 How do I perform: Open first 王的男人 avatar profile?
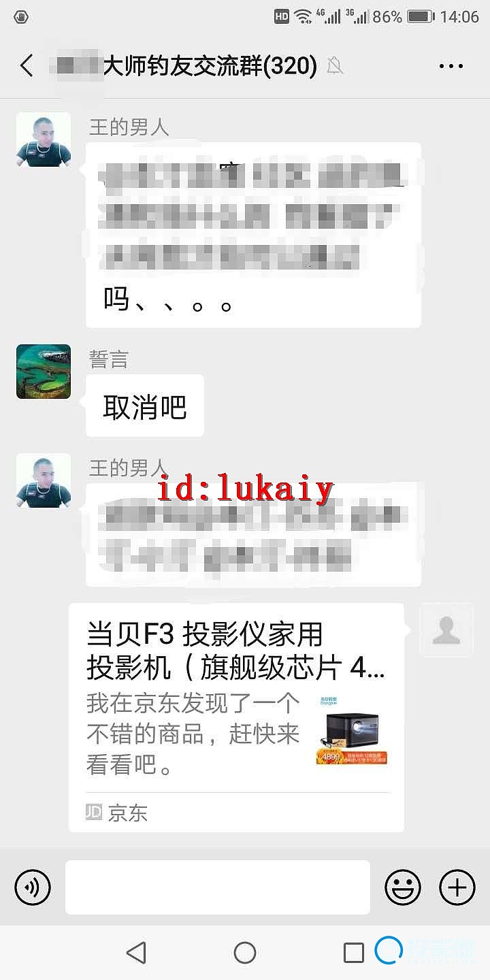(x=44, y=140)
